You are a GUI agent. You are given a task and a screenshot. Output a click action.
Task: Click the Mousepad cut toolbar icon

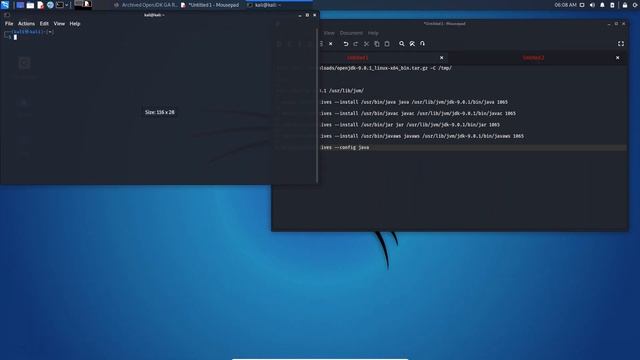(x=367, y=44)
